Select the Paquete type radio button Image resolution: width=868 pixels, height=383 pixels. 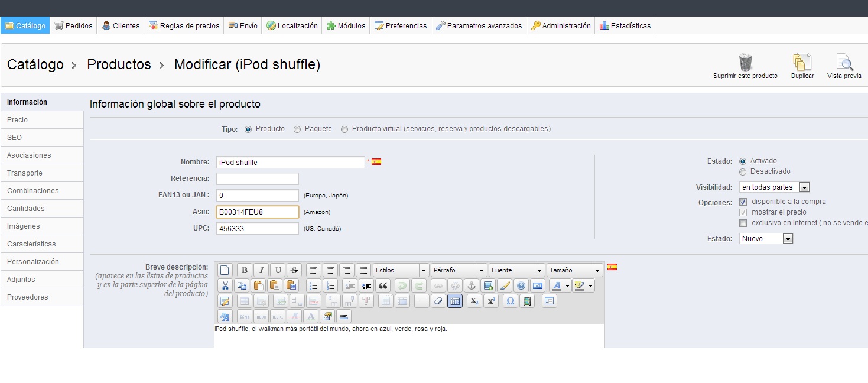pyautogui.click(x=297, y=129)
